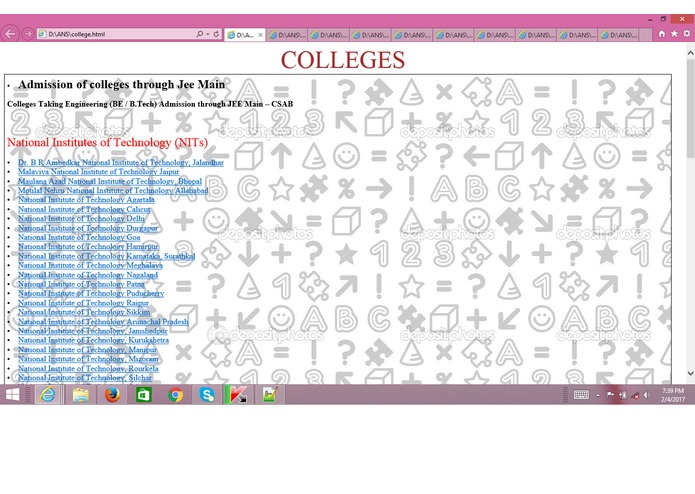
Task: Launch Google Chrome from the taskbar
Action: pos(176,394)
